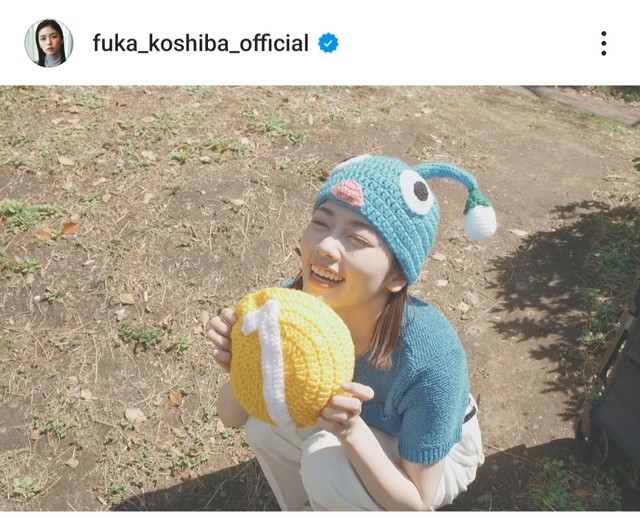Tap the post photo of the smiling woman

320,298
